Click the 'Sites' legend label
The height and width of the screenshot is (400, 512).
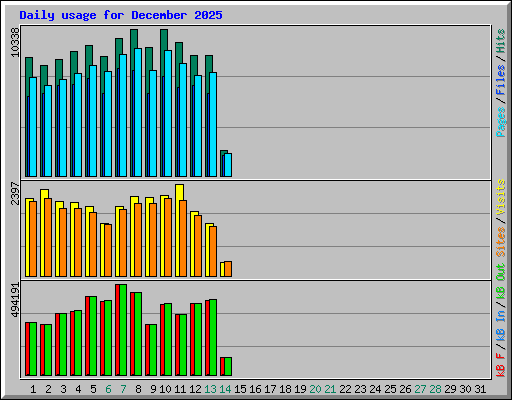point(501,242)
